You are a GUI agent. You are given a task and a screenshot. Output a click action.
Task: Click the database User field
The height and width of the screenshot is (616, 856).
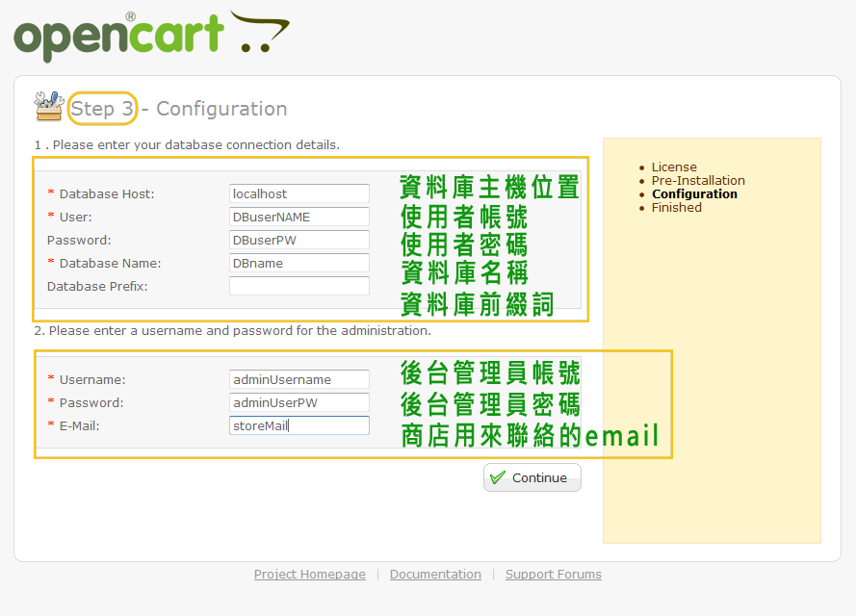(299, 217)
